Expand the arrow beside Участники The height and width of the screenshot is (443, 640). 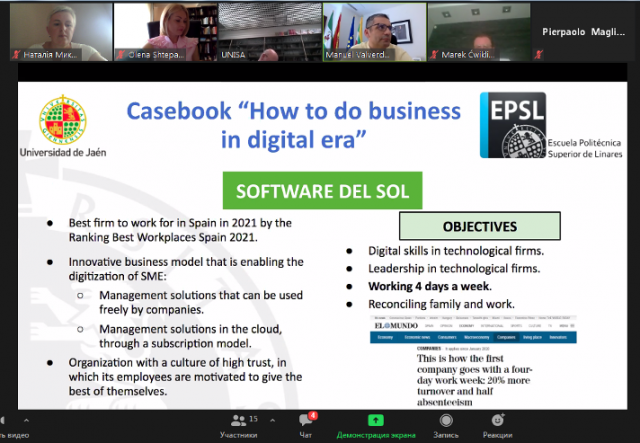(273, 419)
